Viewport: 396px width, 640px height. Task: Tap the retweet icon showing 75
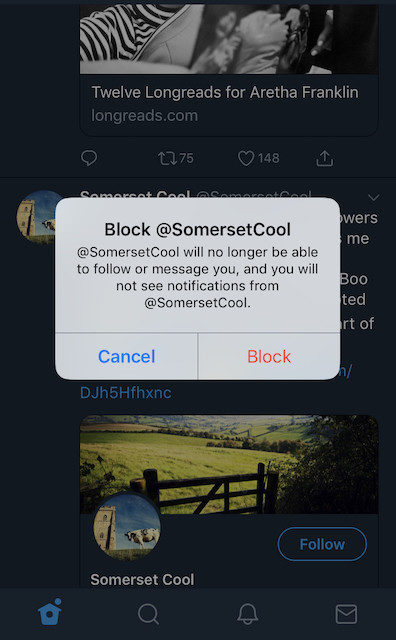pos(176,158)
